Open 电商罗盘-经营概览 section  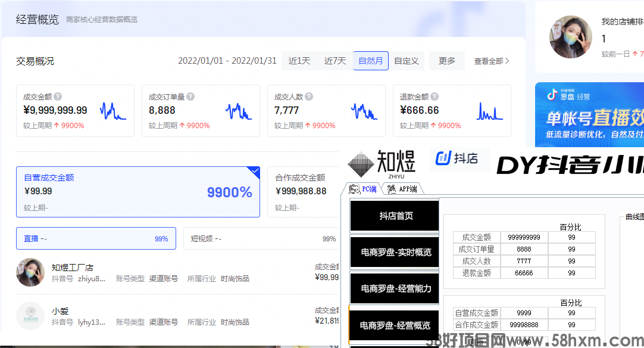click(x=394, y=325)
